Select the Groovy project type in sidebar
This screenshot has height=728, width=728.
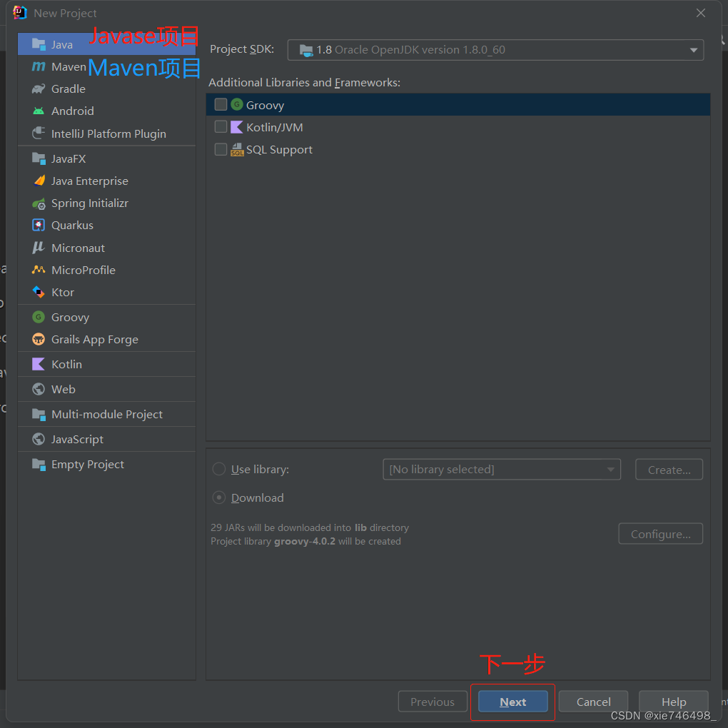[70, 317]
